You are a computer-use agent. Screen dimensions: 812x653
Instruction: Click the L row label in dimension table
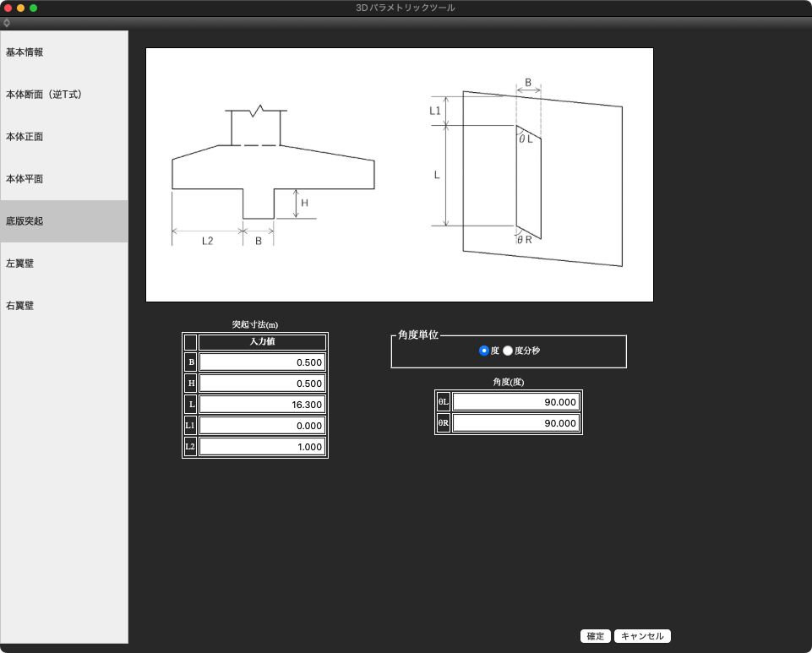tap(191, 405)
